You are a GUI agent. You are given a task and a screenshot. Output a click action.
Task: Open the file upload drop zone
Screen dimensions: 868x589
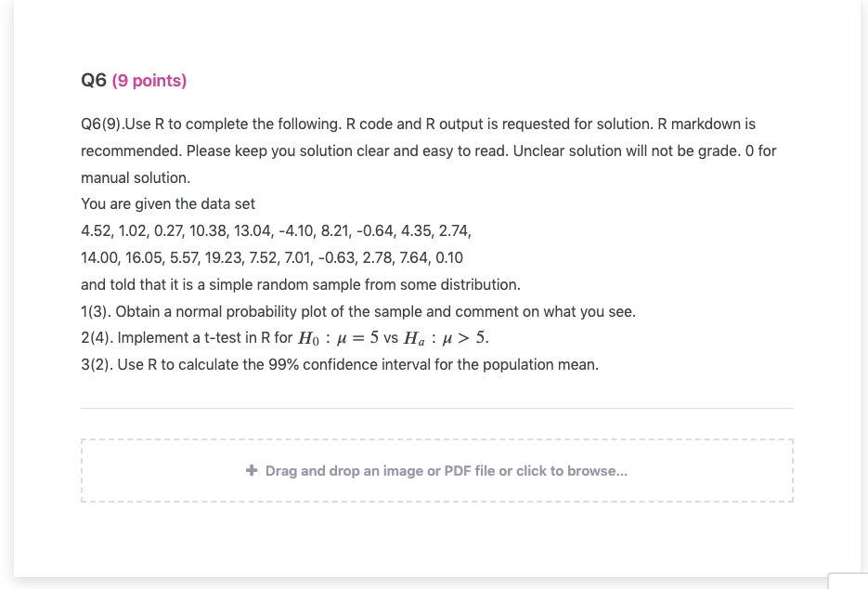pyautogui.click(x=436, y=470)
